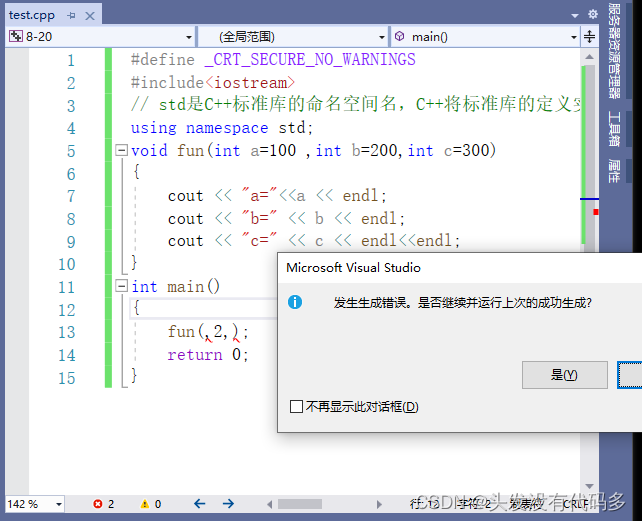This screenshot has height=521, width=642.
Task: Open the 属性 side panel
Action: click(614, 171)
